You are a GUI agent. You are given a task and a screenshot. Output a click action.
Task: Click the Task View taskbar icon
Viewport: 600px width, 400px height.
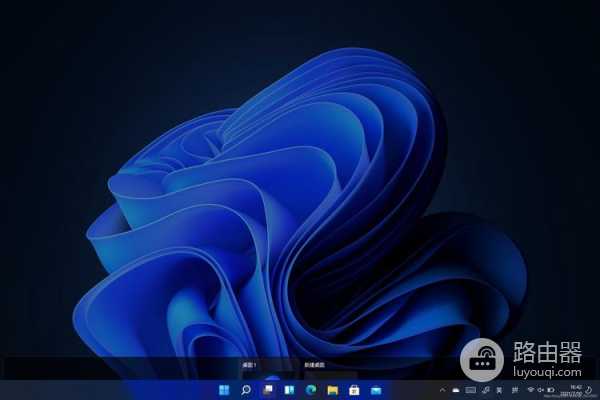(267, 389)
